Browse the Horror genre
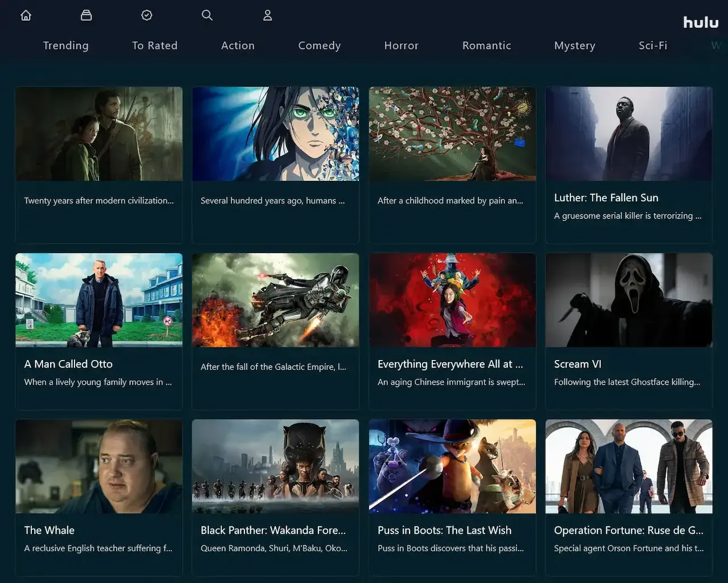 click(401, 46)
